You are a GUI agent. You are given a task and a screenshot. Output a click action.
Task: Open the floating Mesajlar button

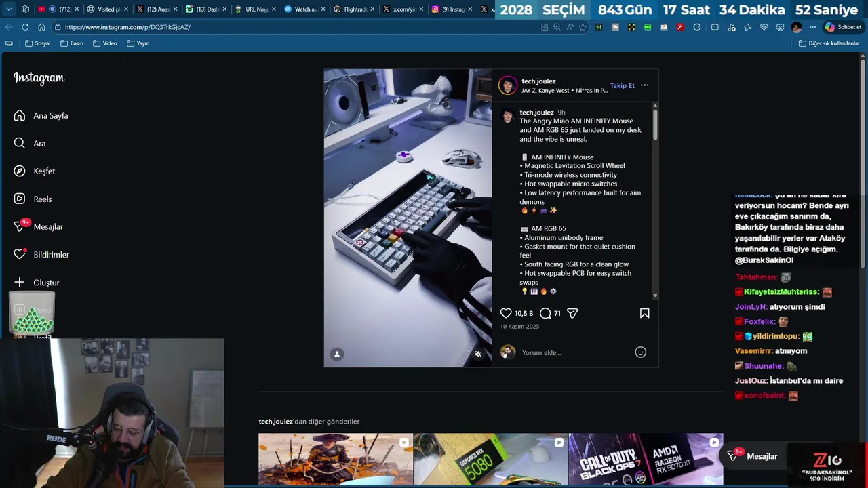754,456
